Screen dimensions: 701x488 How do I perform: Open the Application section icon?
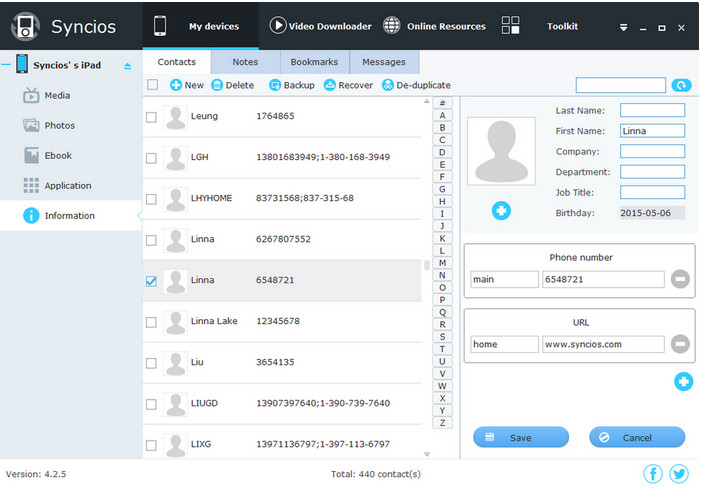(31, 185)
